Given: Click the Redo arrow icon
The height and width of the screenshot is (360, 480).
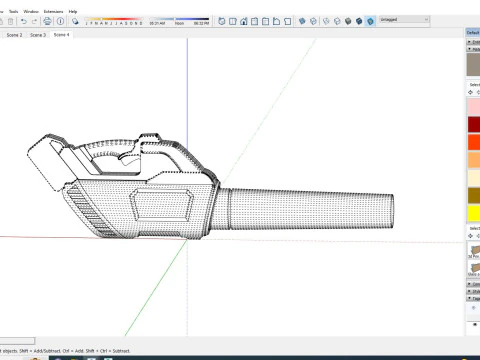Looking at the screenshot, I should tap(34, 21).
